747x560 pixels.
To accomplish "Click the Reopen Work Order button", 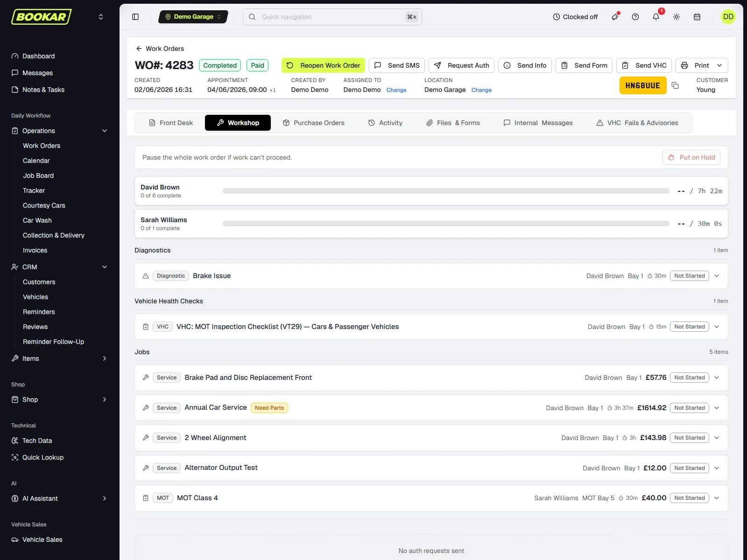I will point(323,65).
